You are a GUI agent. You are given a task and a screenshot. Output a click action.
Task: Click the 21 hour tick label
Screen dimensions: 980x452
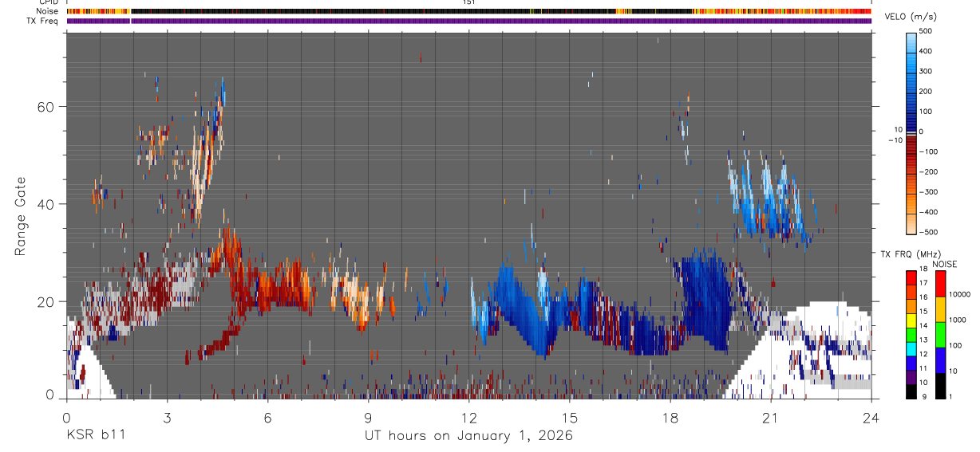tap(770, 416)
